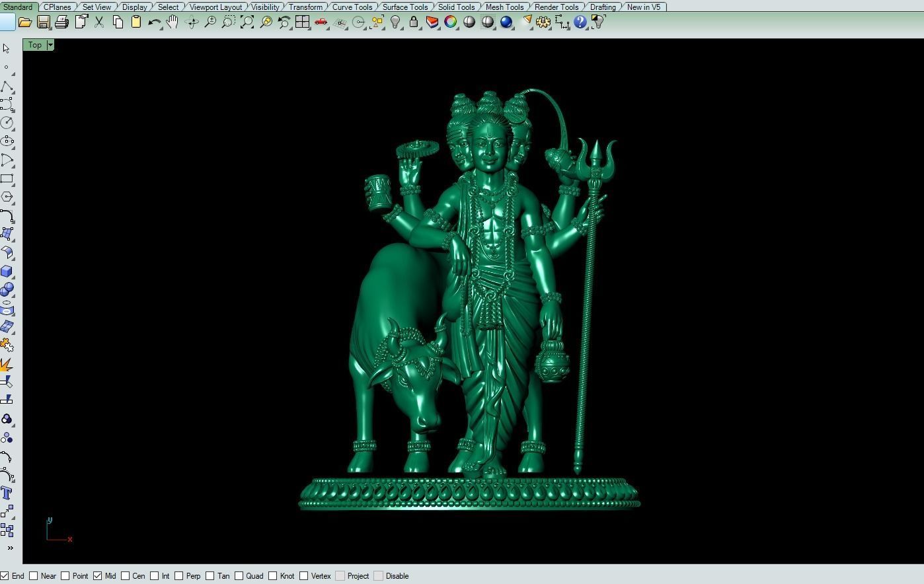Activate Zoom Dynamic magnifier
Screen dimensions: 924x584
pyautogui.click(x=210, y=22)
